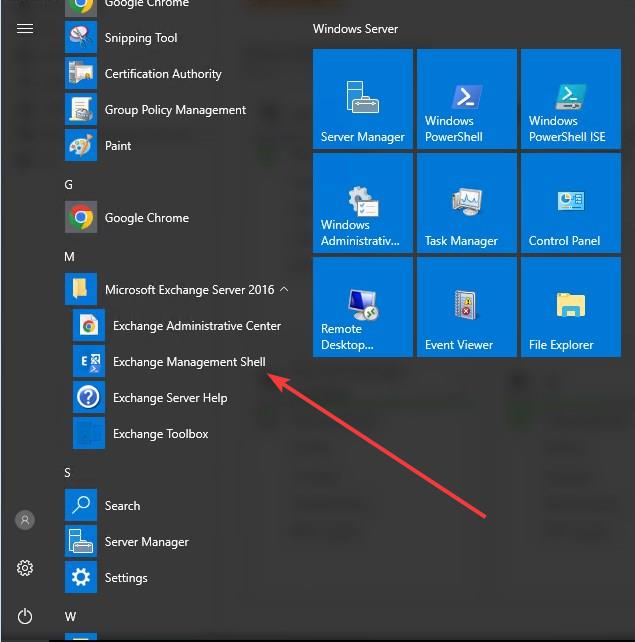Open the Task Manager tile
Screen dimensions: 635x642
click(467, 203)
